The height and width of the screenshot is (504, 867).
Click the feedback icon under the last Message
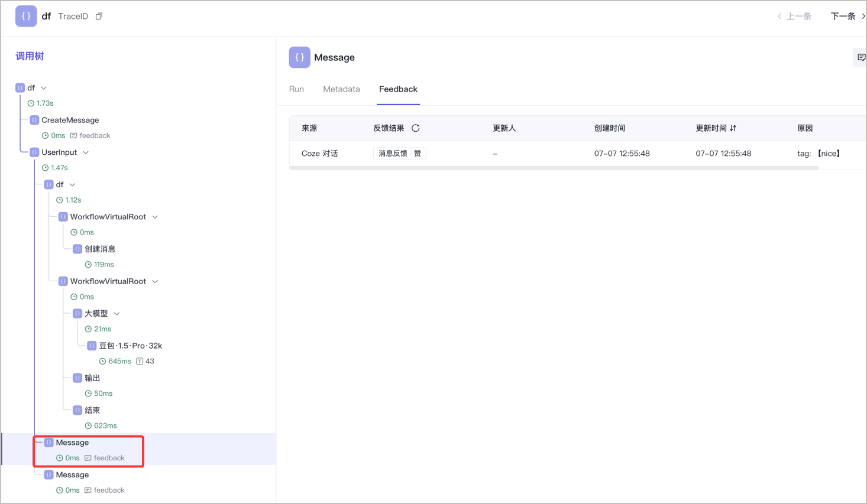point(88,490)
